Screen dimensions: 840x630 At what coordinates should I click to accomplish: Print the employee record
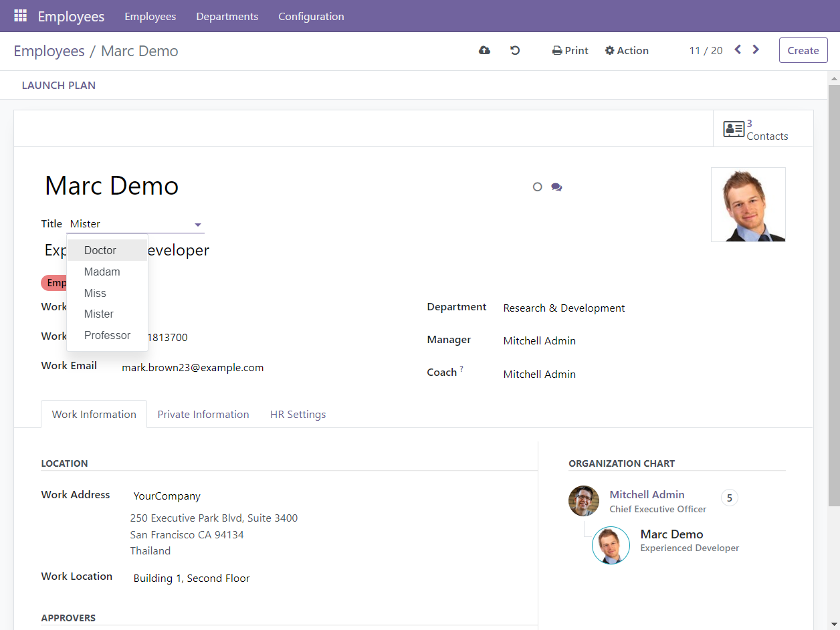tap(569, 50)
